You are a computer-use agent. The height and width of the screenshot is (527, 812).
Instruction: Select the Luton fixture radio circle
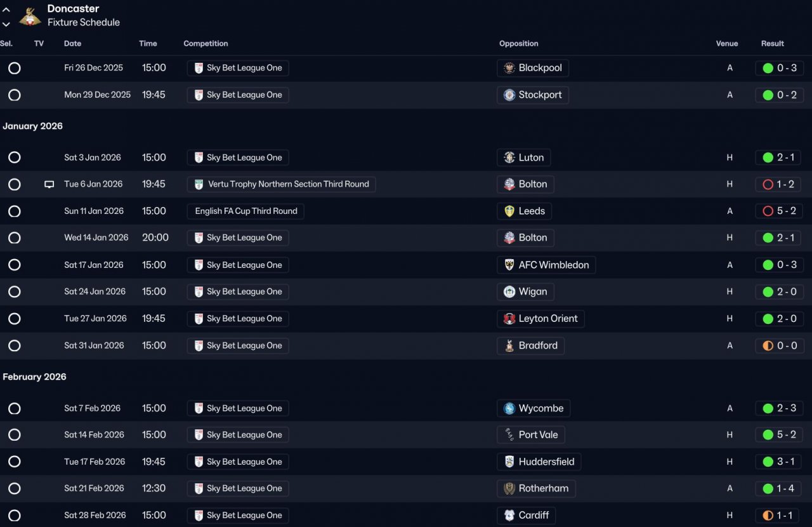click(15, 157)
